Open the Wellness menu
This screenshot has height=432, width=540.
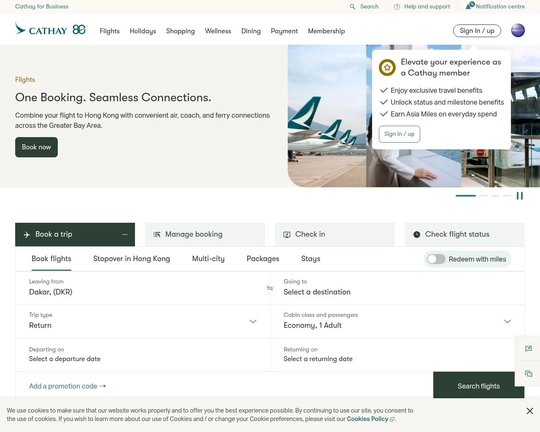218,31
